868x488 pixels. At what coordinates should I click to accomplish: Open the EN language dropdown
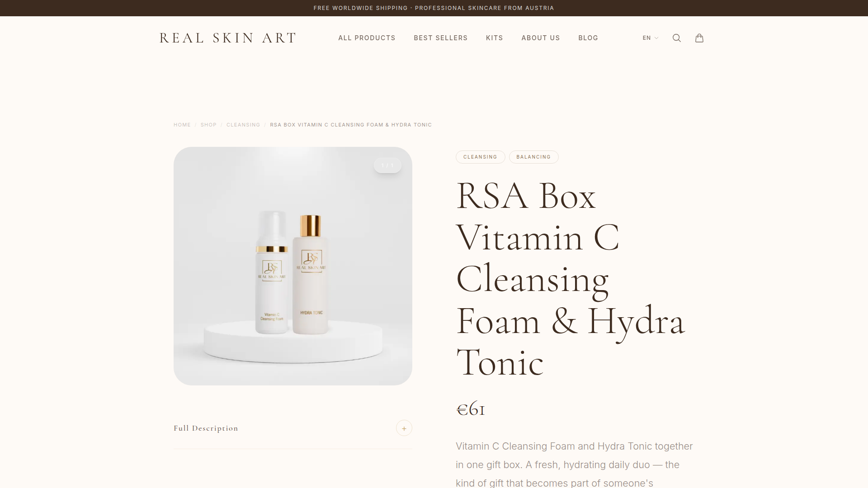(x=650, y=38)
